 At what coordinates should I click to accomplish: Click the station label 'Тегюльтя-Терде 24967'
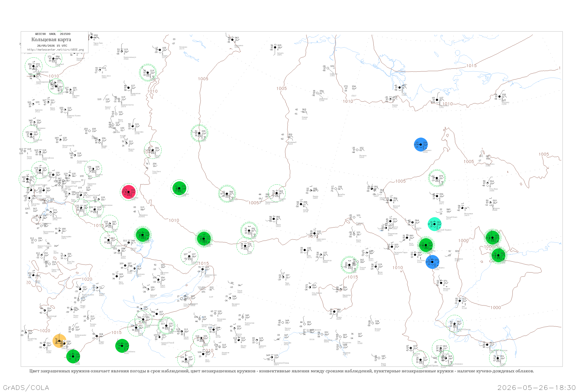pyautogui.click(x=400, y=253)
